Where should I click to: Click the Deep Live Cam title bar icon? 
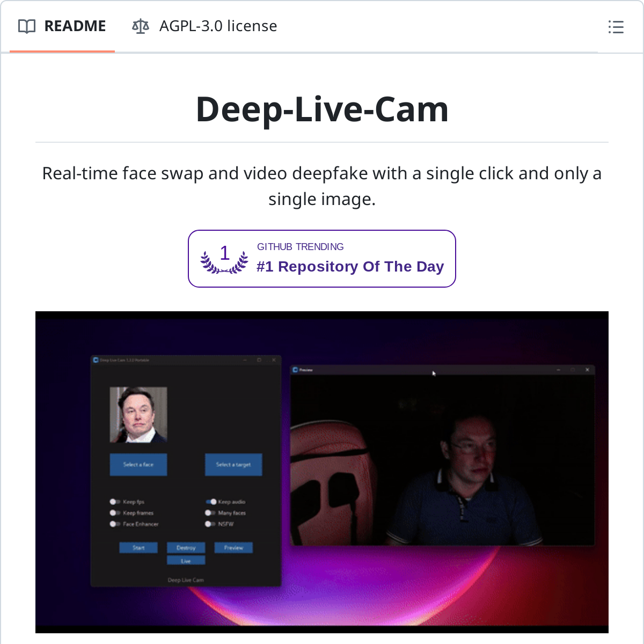[x=96, y=360]
